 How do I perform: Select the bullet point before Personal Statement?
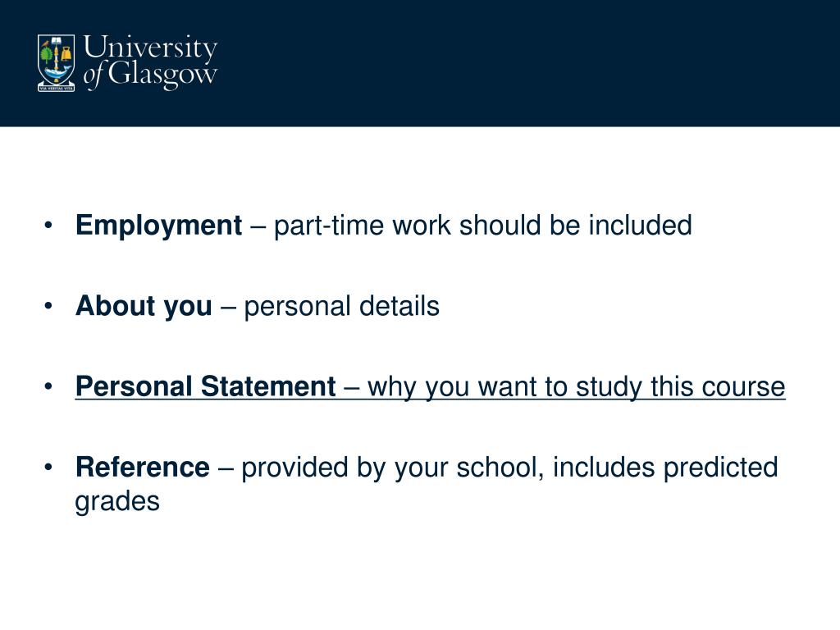pos(48,386)
